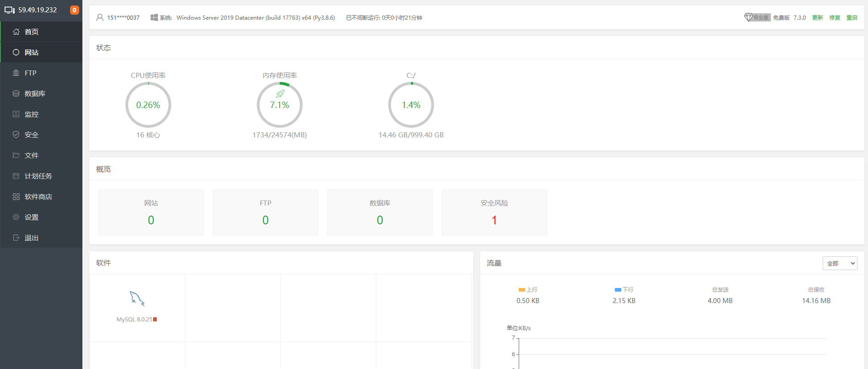868x369 pixels.
Task: Click version number 7.3.0
Action: [800, 18]
